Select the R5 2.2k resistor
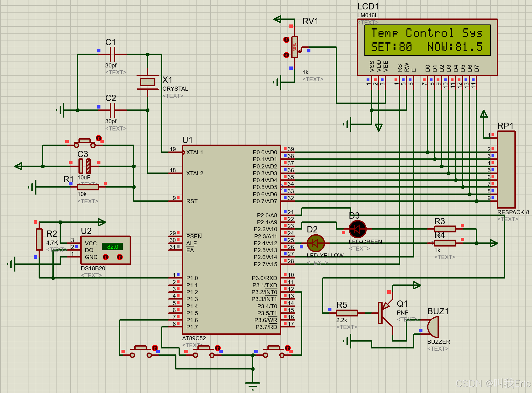This screenshot has width=532, height=393. pos(347,313)
